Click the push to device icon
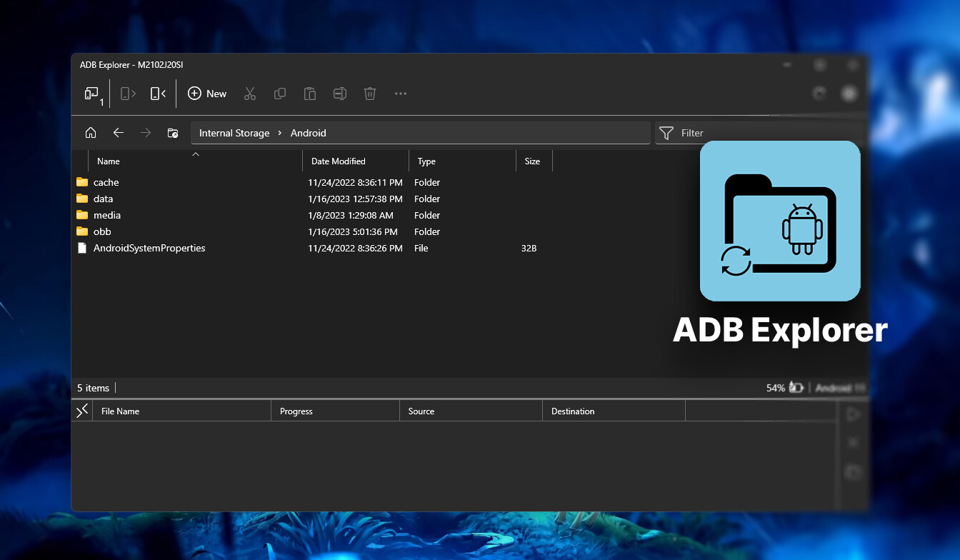This screenshot has width=960, height=560. (x=158, y=94)
